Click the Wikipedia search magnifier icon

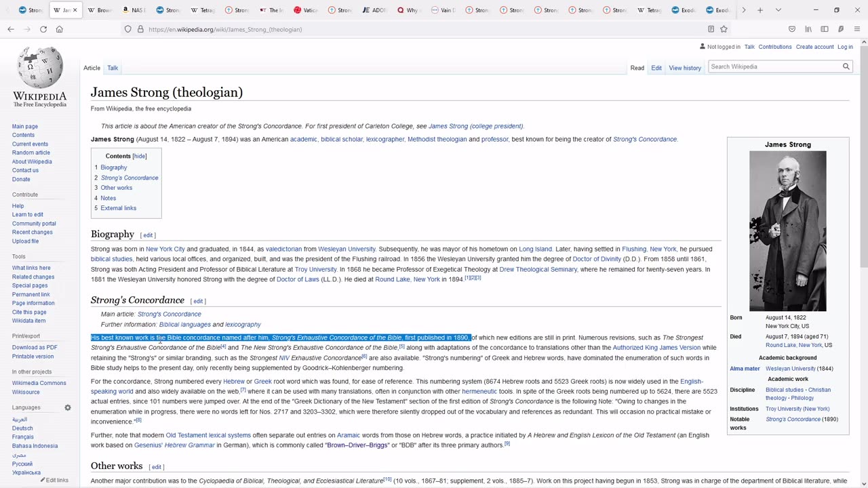click(x=846, y=66)
